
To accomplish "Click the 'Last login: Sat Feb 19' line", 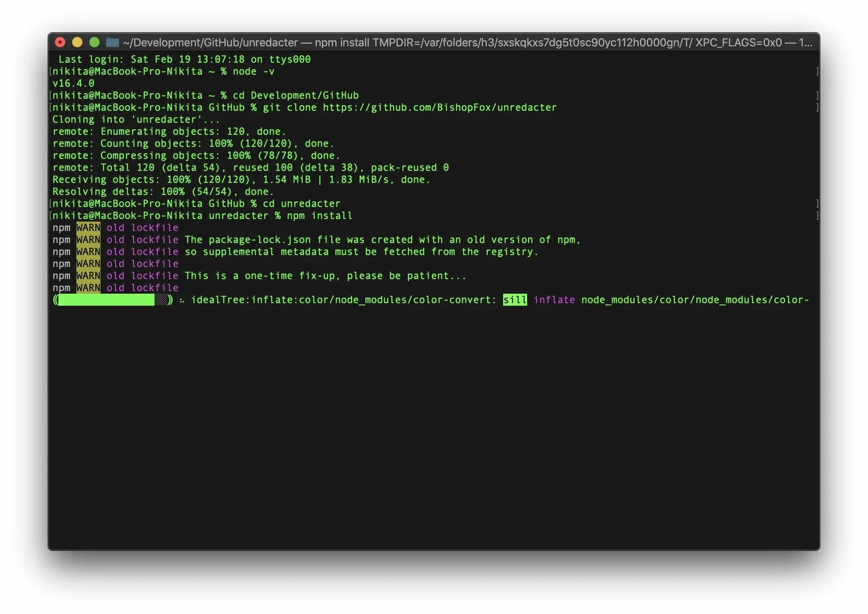I will (x=184, y=59).
